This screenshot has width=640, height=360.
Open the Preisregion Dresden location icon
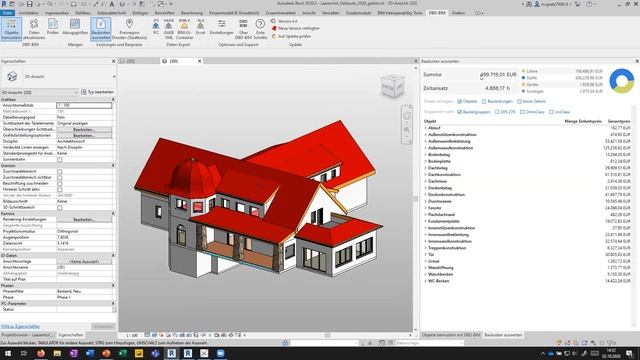[x=129, y=24]
